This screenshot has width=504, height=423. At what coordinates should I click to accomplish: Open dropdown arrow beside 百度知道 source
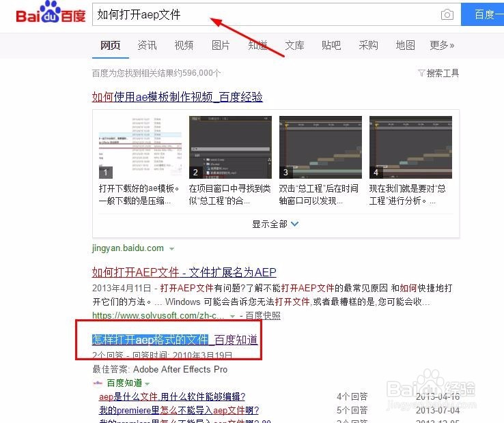click(148, 384)
